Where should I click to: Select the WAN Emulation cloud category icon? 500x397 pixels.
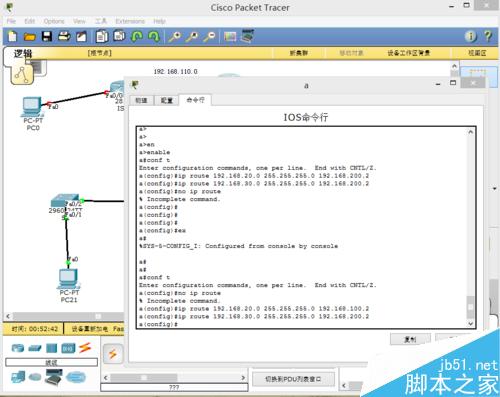(35, 377)
